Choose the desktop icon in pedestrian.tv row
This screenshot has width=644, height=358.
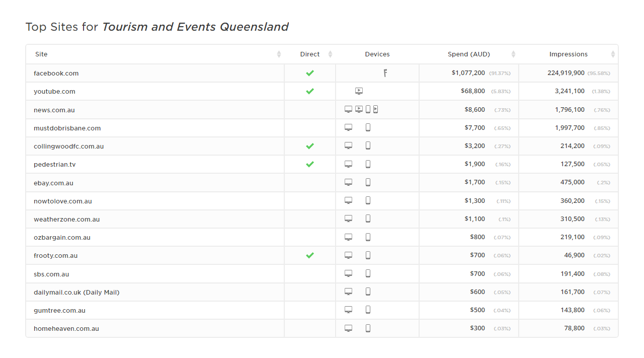coord(348,164)
